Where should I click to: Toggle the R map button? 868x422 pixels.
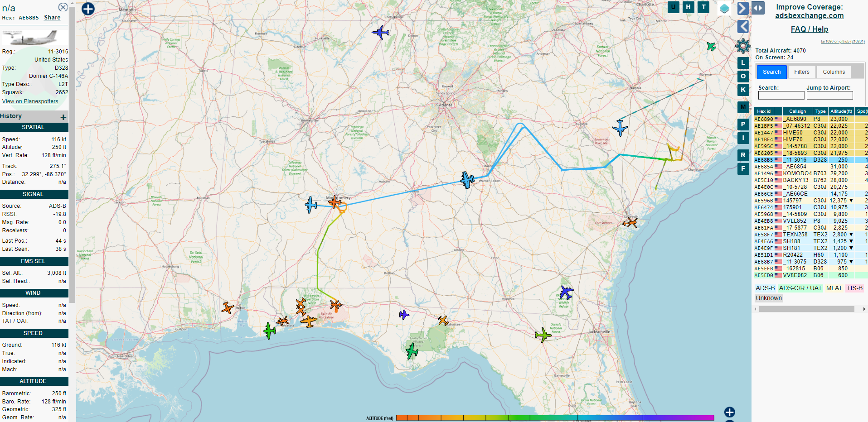[743, 155]
